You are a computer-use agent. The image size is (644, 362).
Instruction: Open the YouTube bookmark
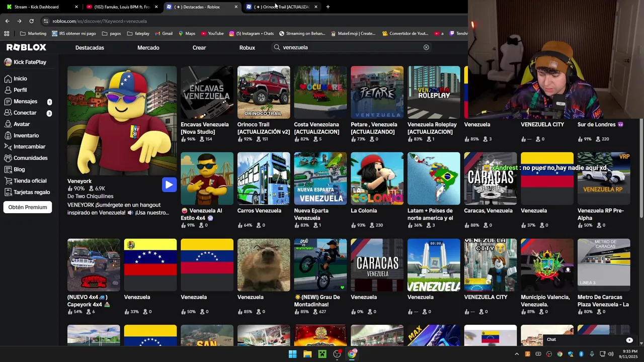(x=212, y=34)
